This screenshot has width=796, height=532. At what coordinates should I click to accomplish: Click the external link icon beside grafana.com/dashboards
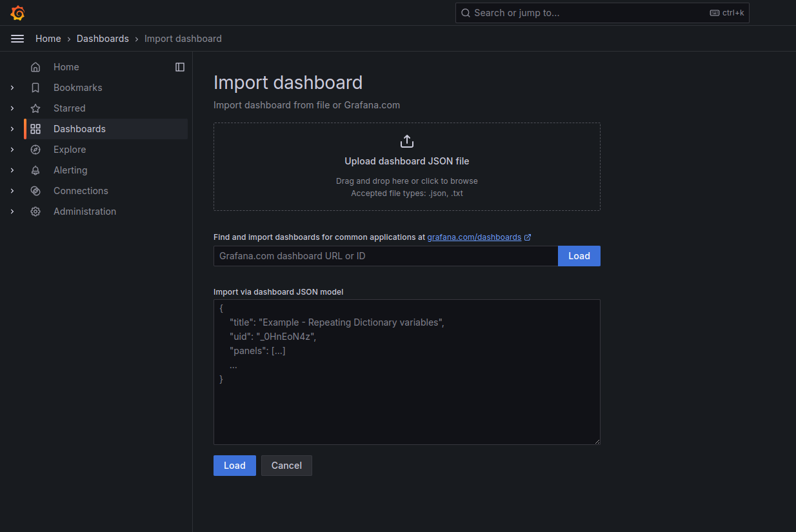528,237
